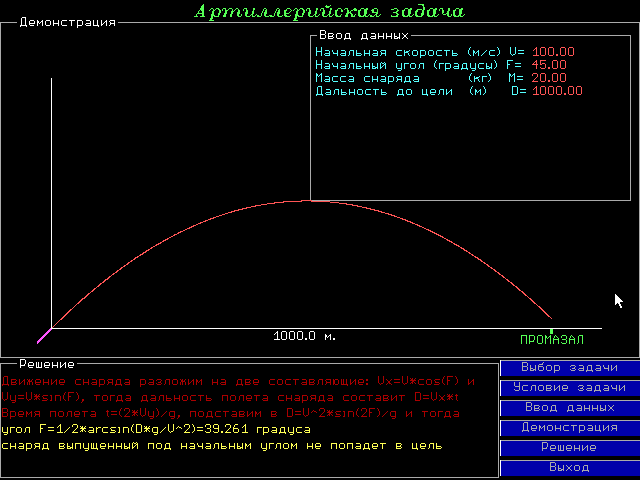640x480 pixels.
Task: Click the line 'снаряд выпущенный под начальным углом'
Action: pos(222,446)
